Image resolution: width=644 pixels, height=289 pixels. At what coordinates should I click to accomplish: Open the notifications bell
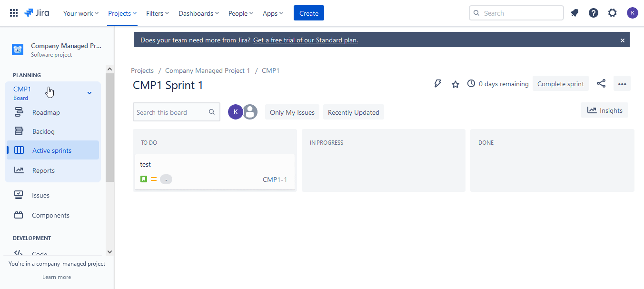coord(575,13)
